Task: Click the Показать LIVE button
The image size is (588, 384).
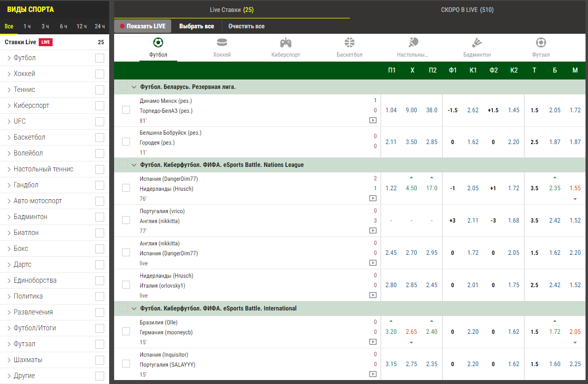Action: click(143, 26)
